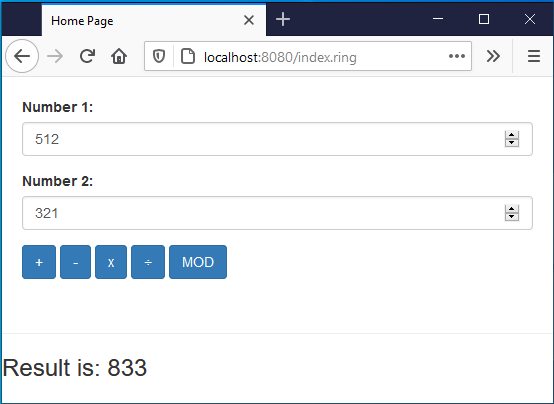The width and height of the screenshot is (554, 404).
Task: Go back with the browser back arrow
Action: tap(22, 56)
